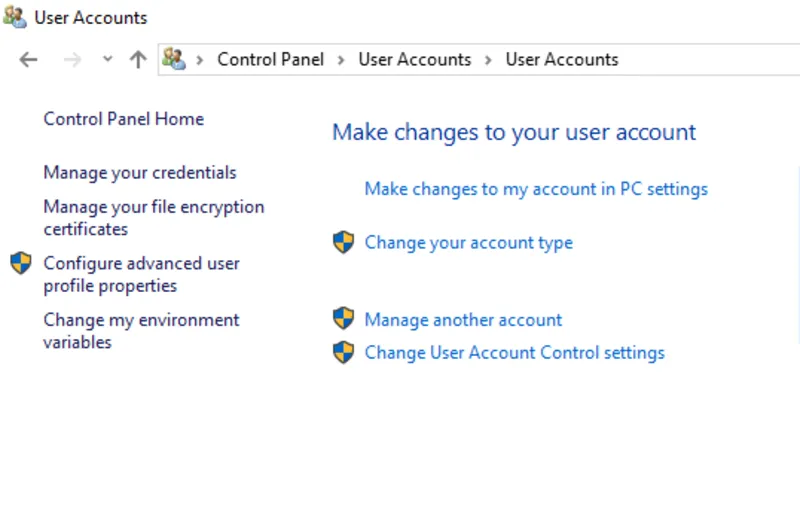Click the User Accounts icon in title bar

click(x=14, y=17)
